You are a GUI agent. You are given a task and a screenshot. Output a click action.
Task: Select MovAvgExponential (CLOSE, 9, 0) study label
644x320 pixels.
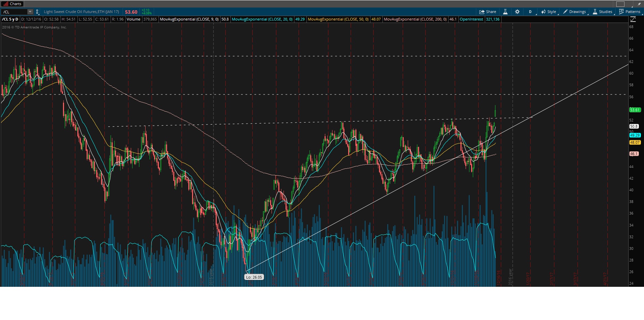pyautogui.click(x=189, y=19)
